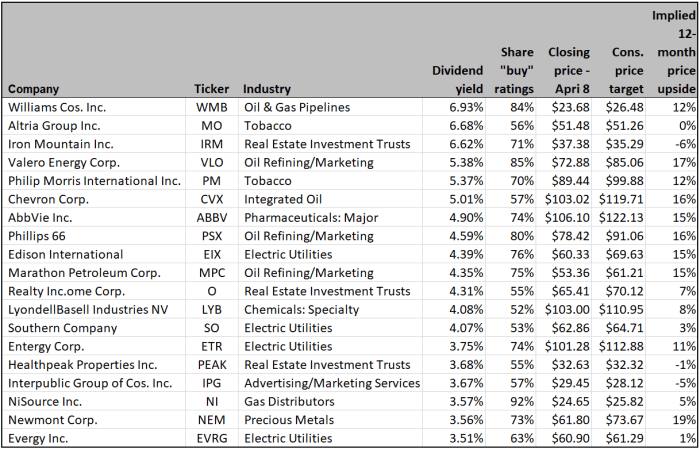700x450 pixels.
Task: Select the CVX ticker cell
Action: [211, 199]
